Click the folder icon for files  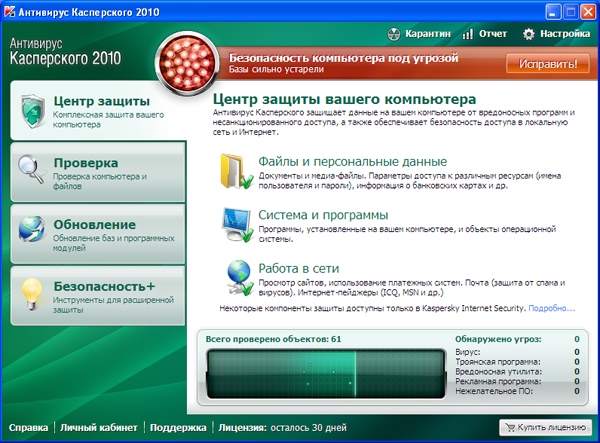(236, 171)
